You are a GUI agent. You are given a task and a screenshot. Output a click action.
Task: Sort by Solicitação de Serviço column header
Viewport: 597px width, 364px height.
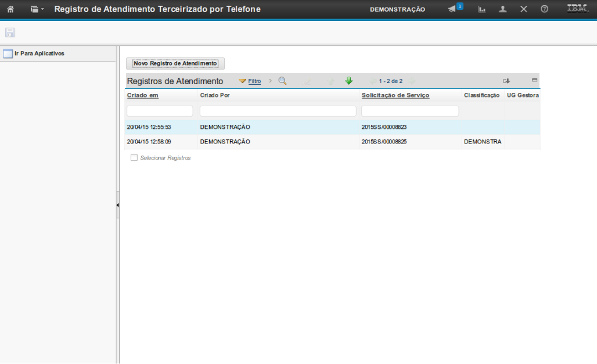(x=395, y=95)
